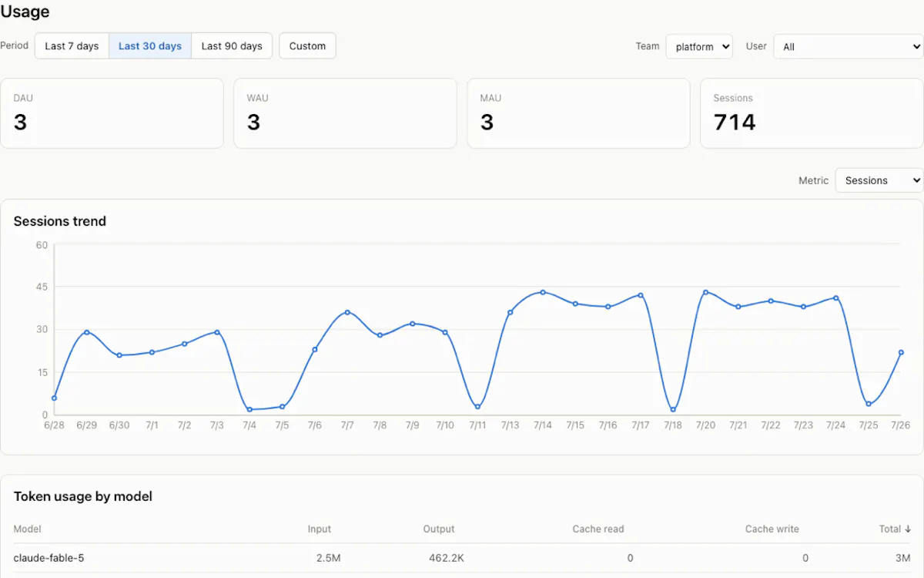Click the chart data point for 7/4
The height and width of the screenshot is (578, 924).
tap(249, 409)
